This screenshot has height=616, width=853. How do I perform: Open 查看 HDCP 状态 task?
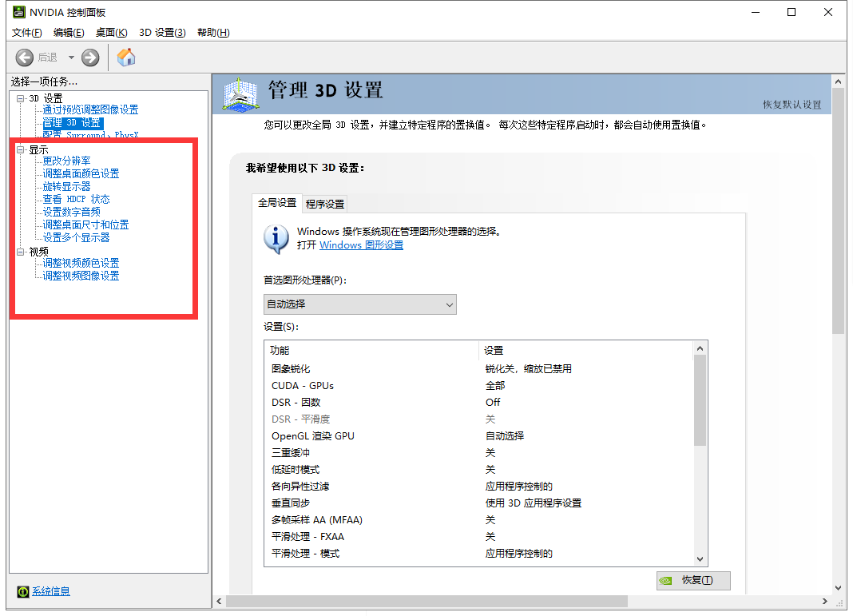pos(76,199)
